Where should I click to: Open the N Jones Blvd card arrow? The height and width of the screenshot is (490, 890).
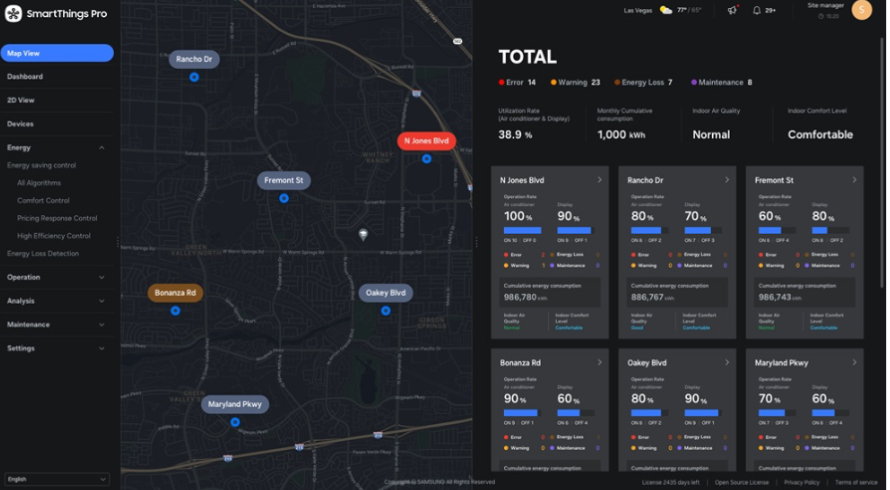click(x=599, y=180)
